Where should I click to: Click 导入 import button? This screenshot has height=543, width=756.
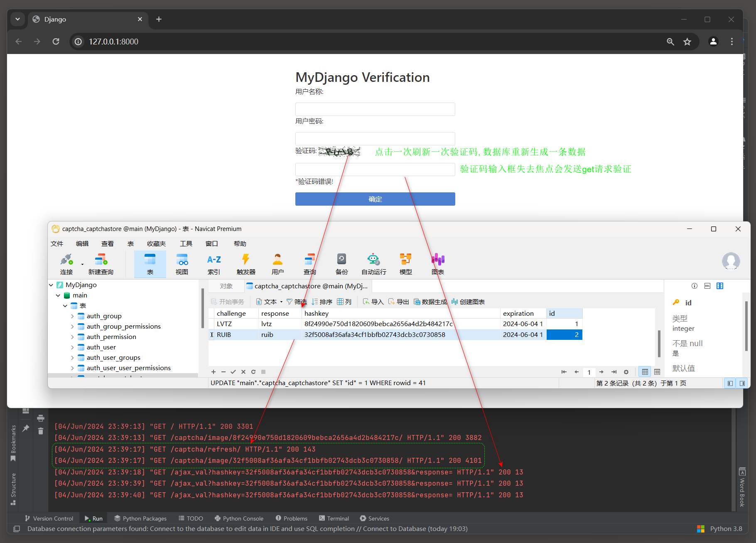(x=373, y=302)
